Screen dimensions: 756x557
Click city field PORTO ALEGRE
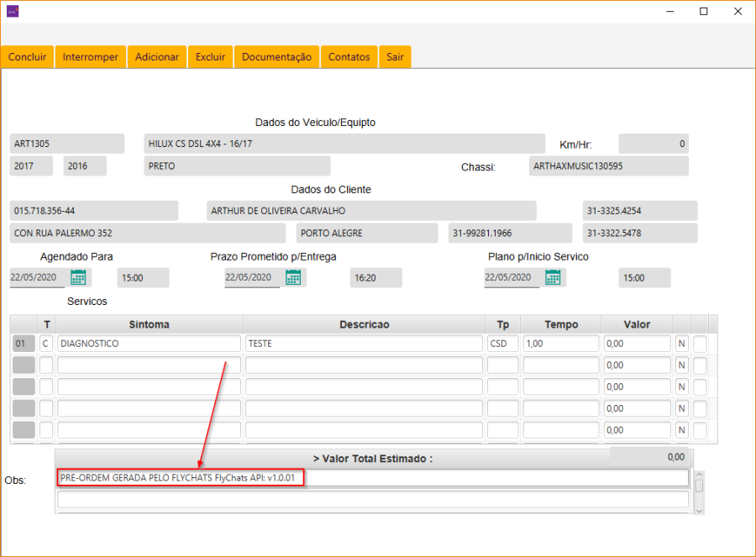click(x=367, y=233)
